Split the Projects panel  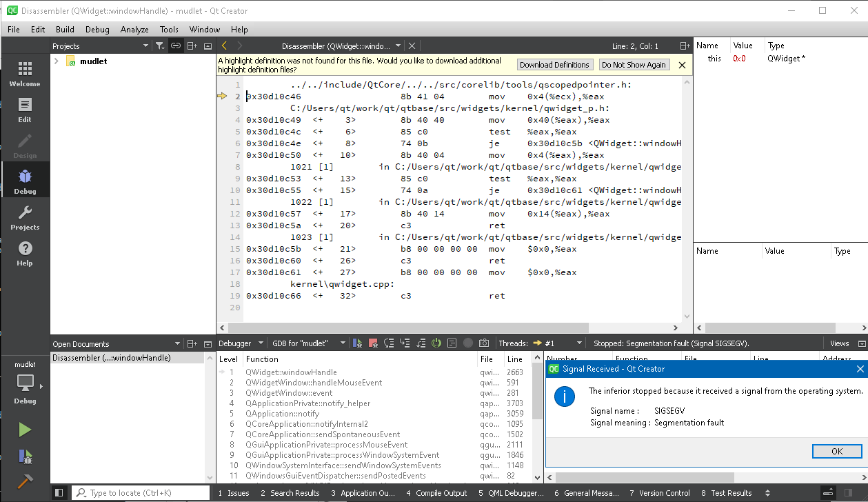click(x=192, y=46)
